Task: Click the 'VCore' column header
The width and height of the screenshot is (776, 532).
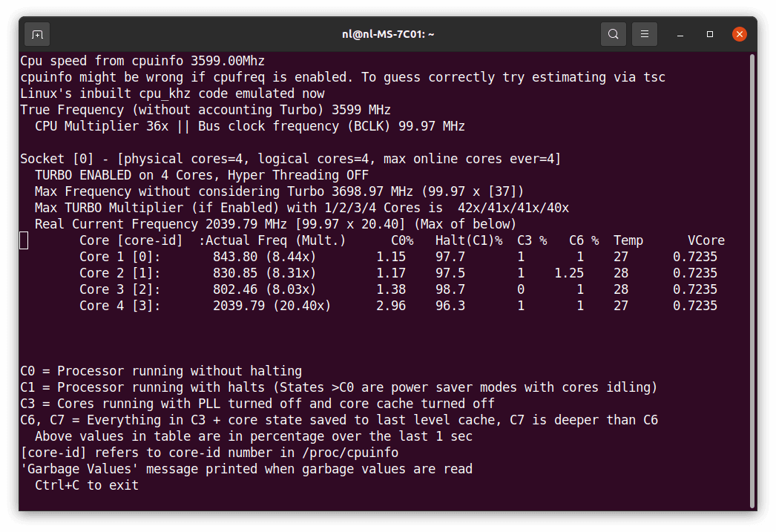Action: [x=706, y=240]
